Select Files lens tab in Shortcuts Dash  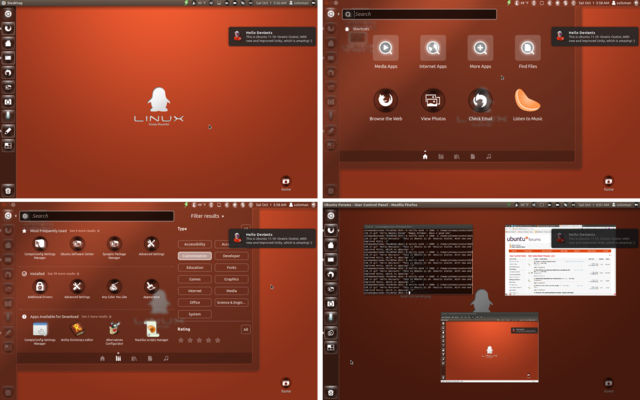473,156
